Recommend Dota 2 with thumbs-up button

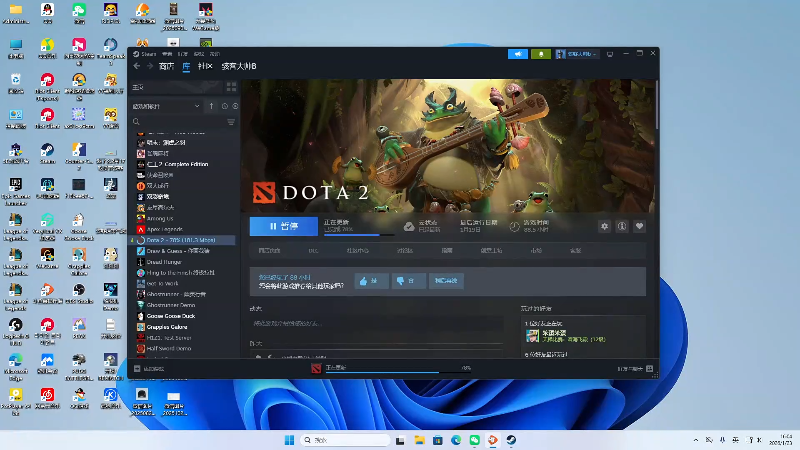[371, 281]
